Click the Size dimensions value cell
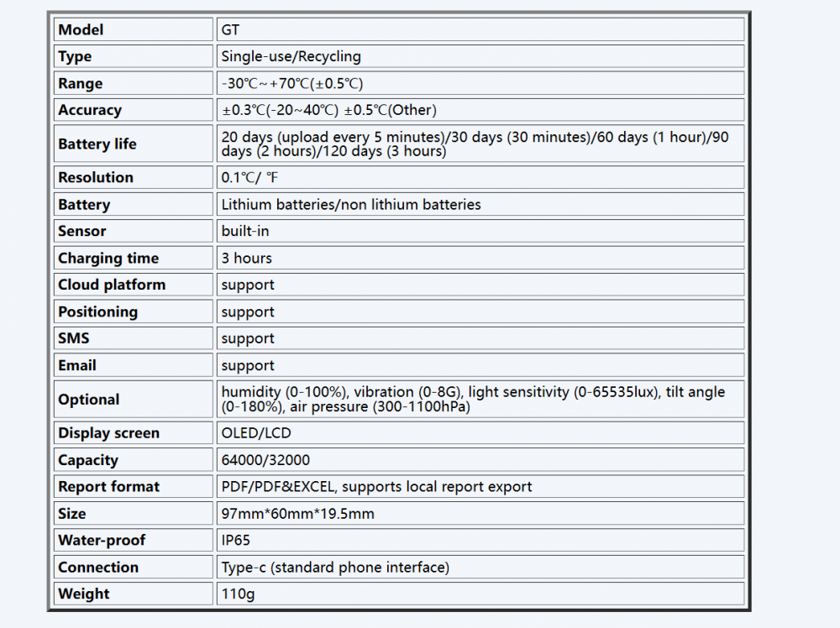840x628 pixels. 298,514
